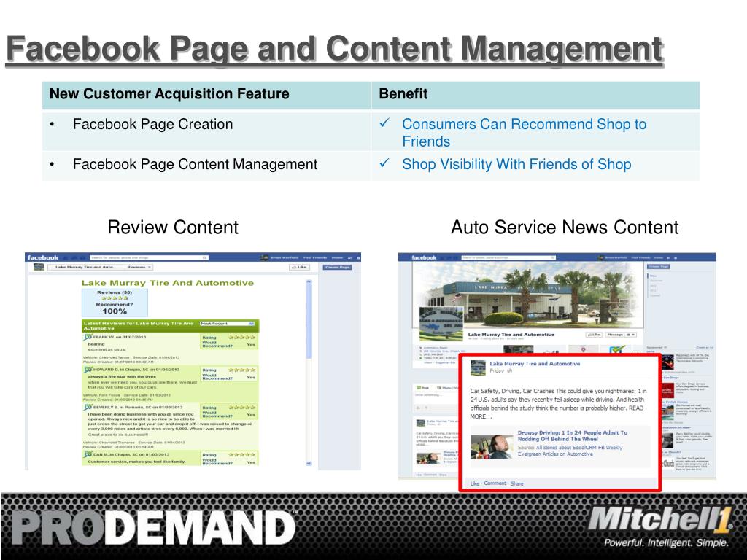Click the first sponsored ad thumbnail
This screenshot has height=560, width=747.
(x=667, y=363)
